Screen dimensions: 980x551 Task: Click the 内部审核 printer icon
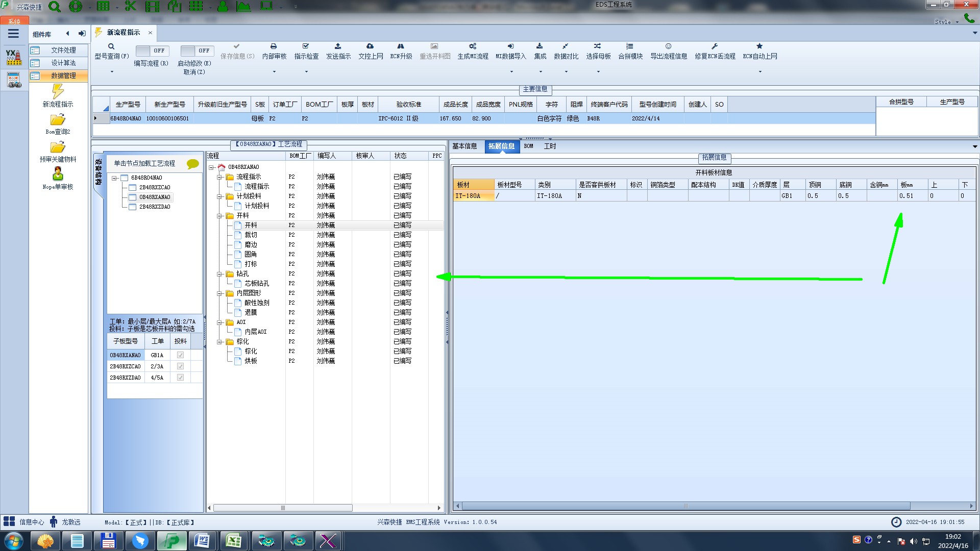(x=274, y=46)
